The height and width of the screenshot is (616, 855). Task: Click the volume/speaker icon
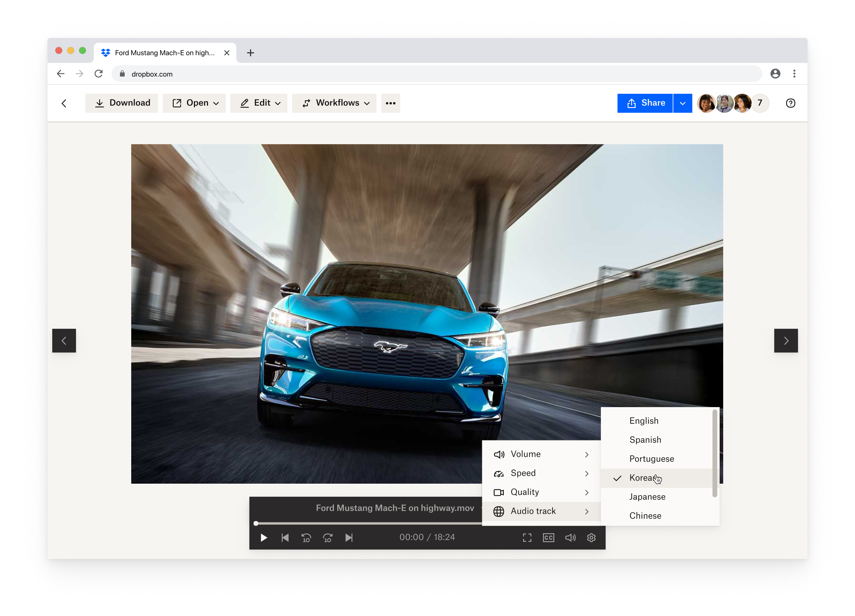[x=570, y=538]
